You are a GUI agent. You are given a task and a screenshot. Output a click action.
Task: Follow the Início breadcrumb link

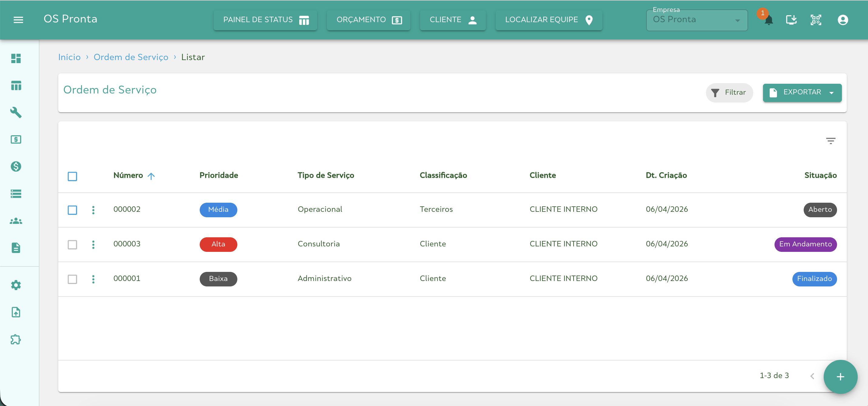coord(70,57)
